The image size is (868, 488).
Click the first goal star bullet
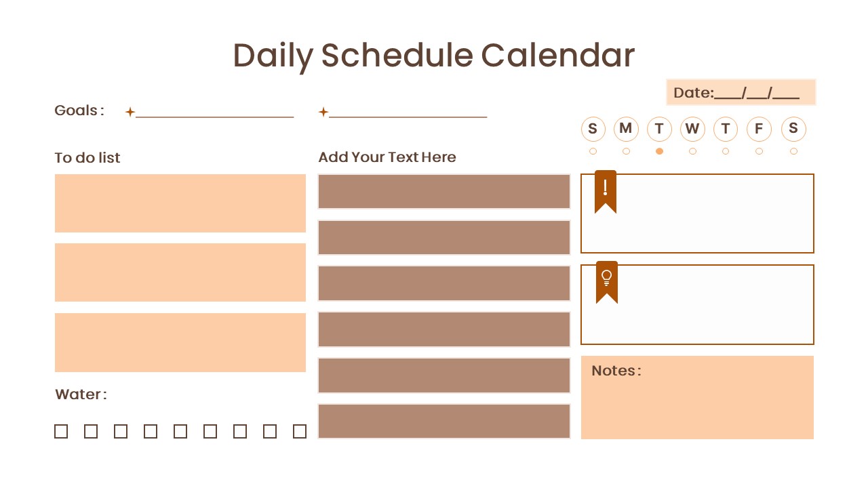(130, 112)
